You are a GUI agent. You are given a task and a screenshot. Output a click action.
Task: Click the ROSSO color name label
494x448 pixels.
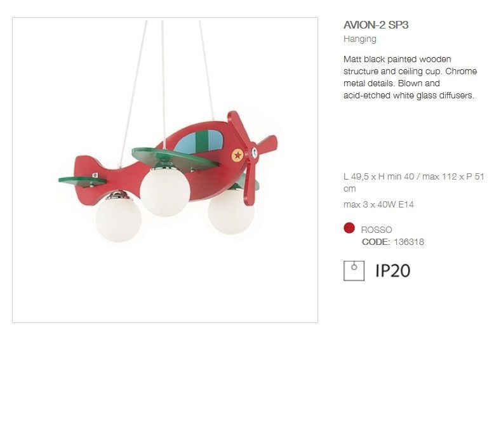coord(377,230)
